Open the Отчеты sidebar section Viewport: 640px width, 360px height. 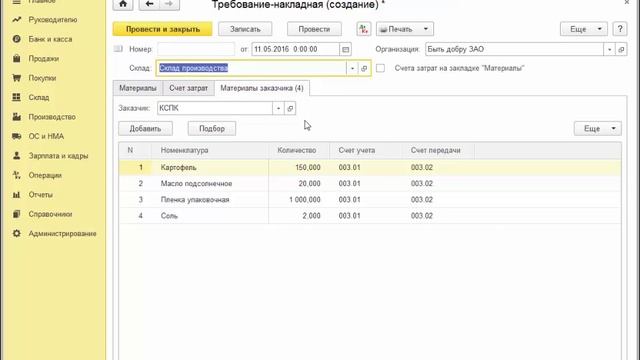tap(40, 195)
